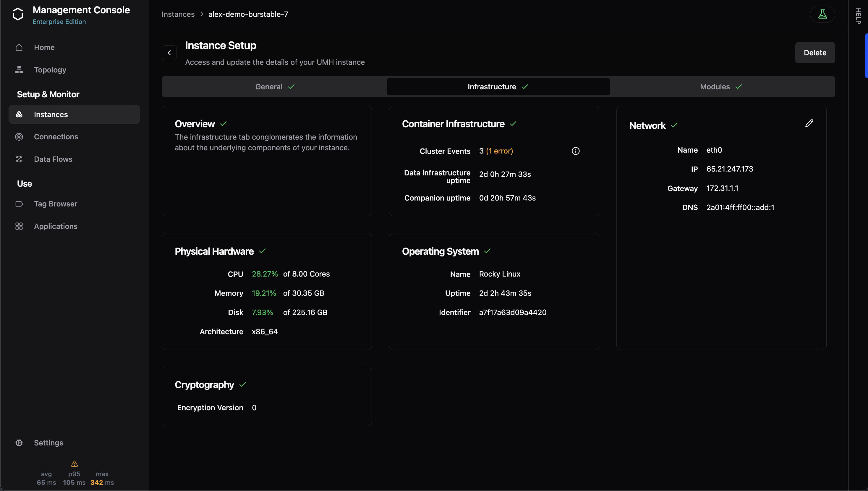Delete this instance

point(815,53)
